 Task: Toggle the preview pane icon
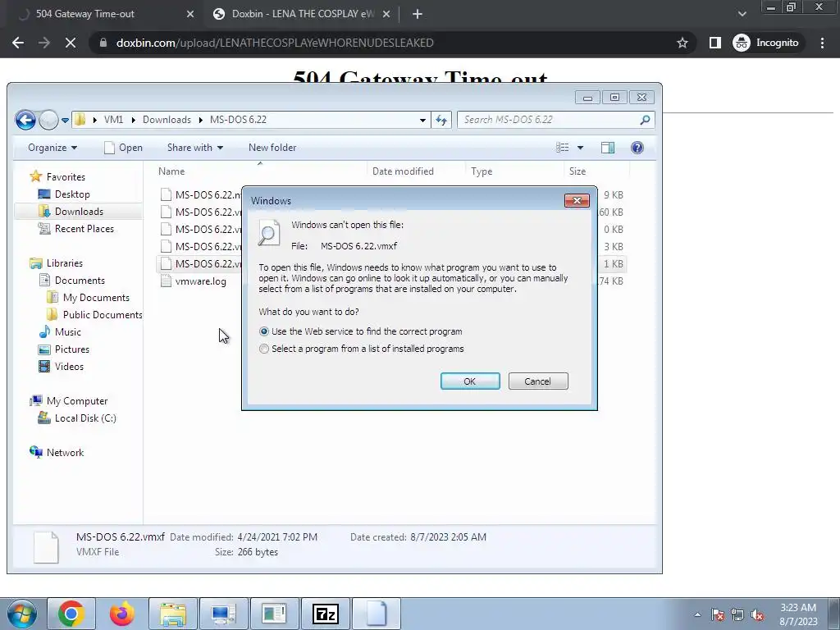pos(608,148)
